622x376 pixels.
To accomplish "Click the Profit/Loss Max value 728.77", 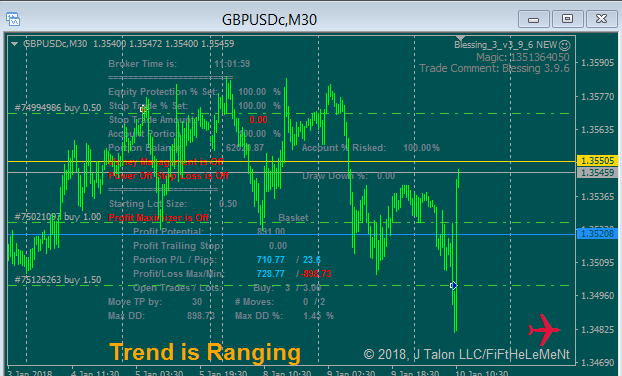I will click(x=271, y=274).
